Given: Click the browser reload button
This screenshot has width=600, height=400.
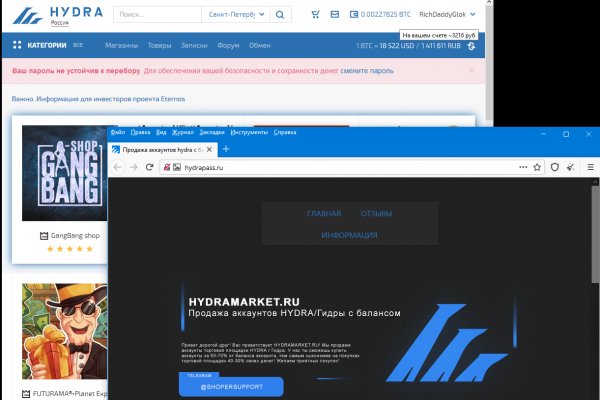Looking at the screenshot, I should [x=148, y=167].
